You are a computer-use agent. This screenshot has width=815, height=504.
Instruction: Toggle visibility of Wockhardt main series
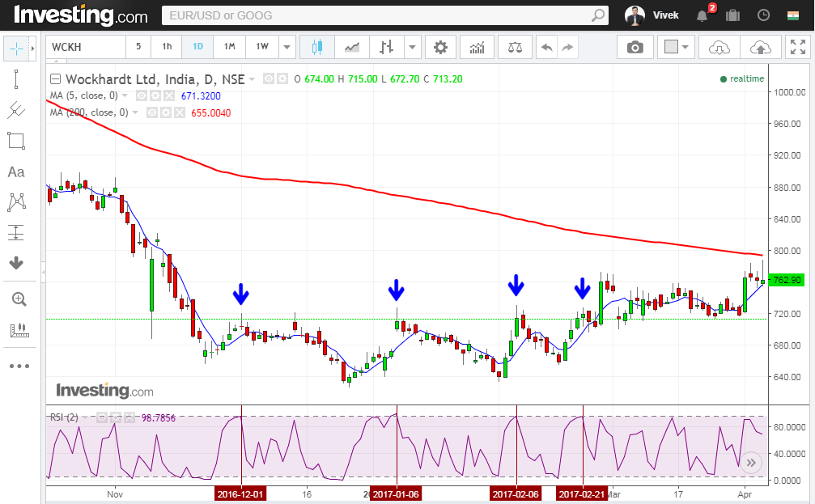click(x=269, y=79)
